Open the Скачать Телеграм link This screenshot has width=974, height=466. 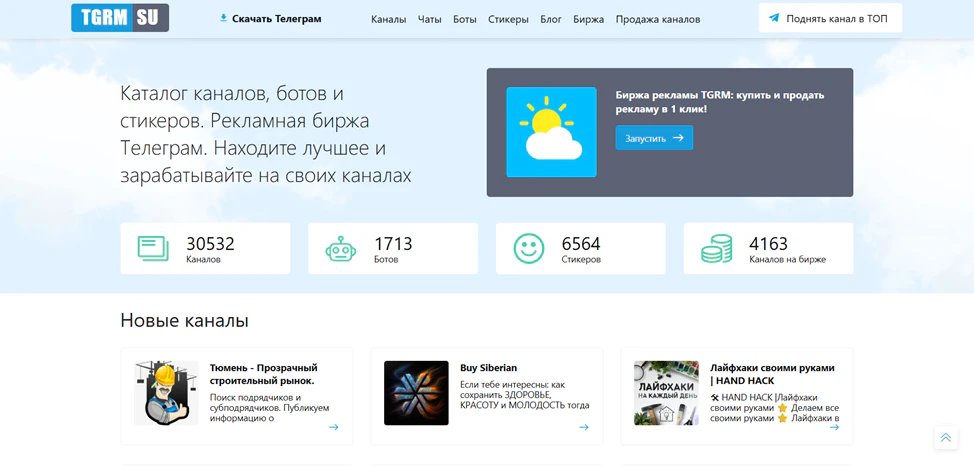tap(276, 19)
